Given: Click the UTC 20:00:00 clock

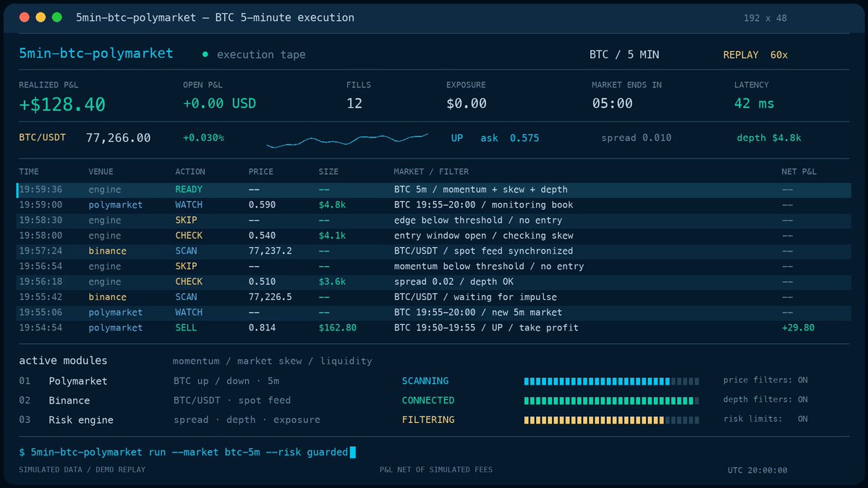Looking at the screenshot, I should [757, 471].
